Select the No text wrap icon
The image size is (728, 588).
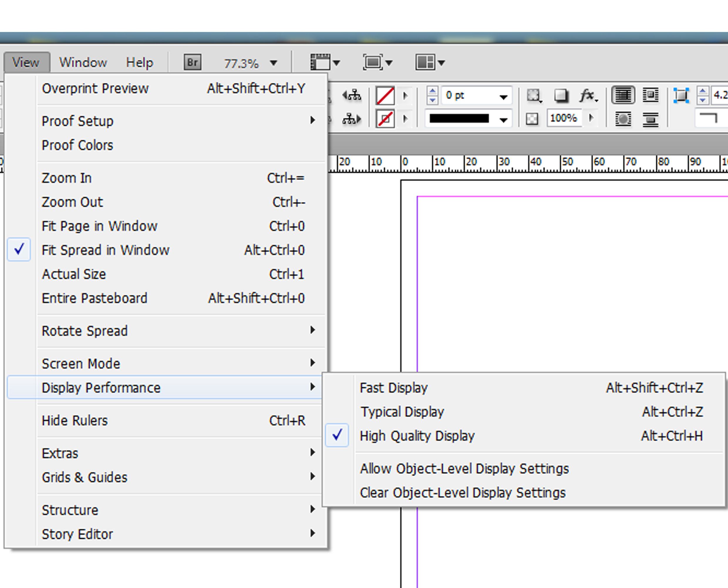coord(623,95)
